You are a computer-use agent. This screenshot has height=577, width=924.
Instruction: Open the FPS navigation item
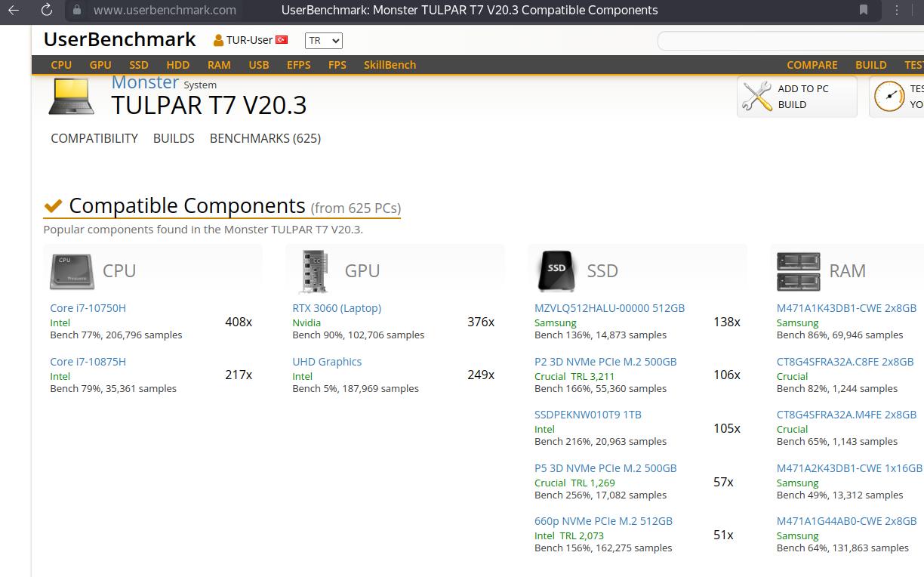[x=337, y=65]
